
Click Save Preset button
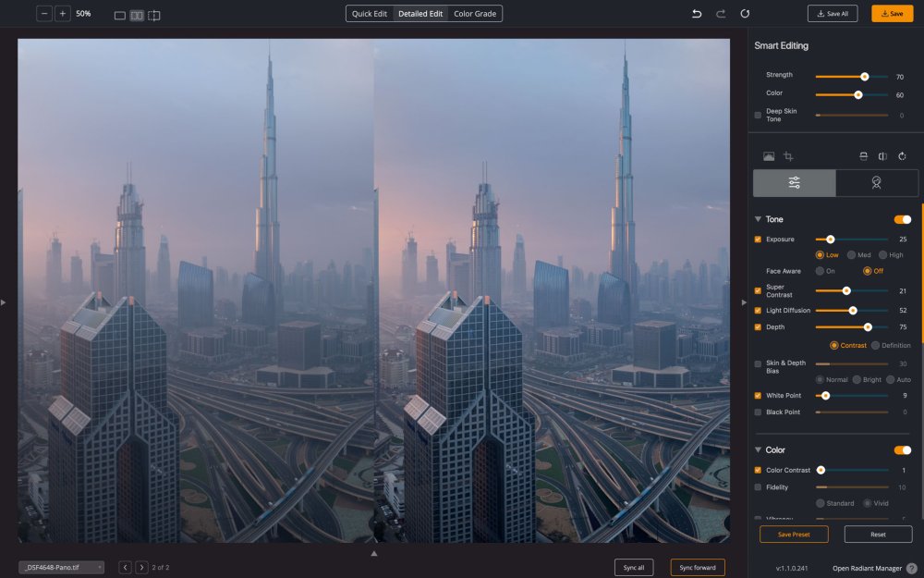(794, 535)
